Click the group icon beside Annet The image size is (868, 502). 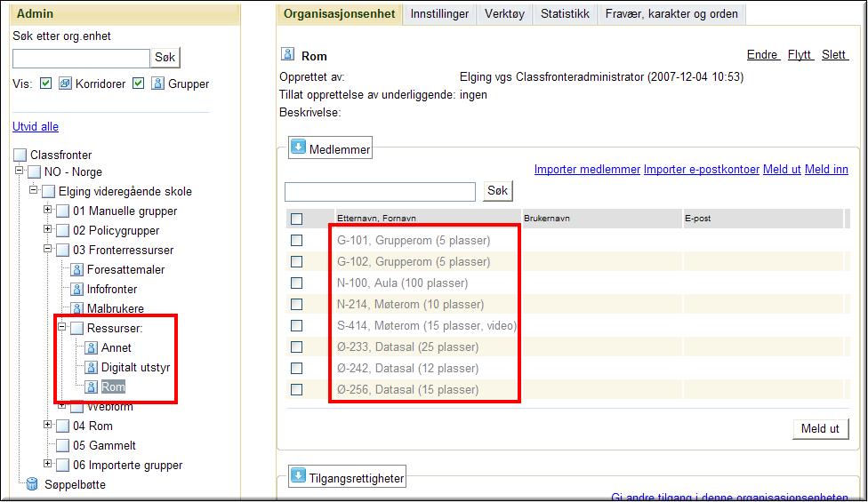[92, 347]
